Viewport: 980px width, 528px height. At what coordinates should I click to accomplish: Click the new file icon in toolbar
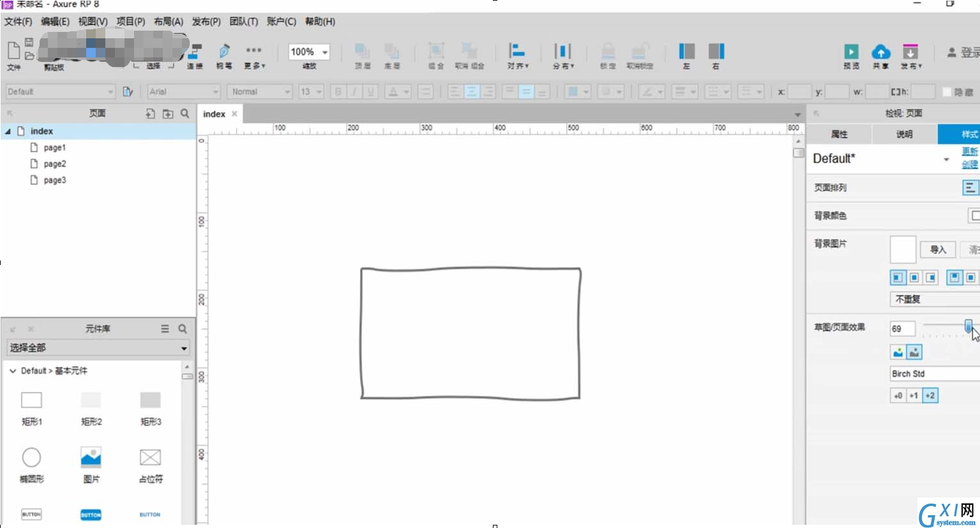[13, 50]
